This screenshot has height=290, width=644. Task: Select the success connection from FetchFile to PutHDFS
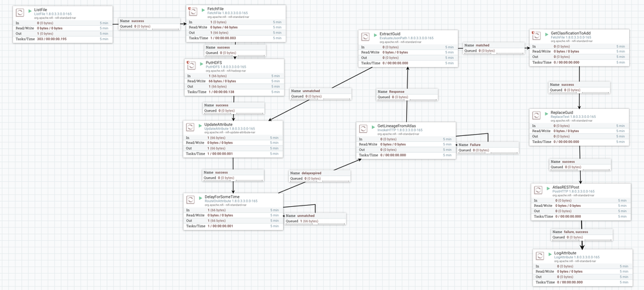(x=235, y=50)
